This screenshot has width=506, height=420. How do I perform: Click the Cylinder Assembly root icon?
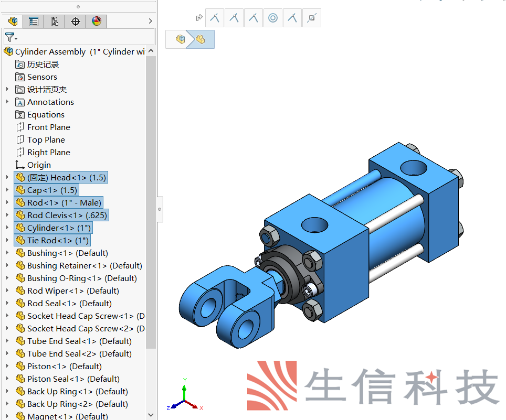[x=8, y=51]
